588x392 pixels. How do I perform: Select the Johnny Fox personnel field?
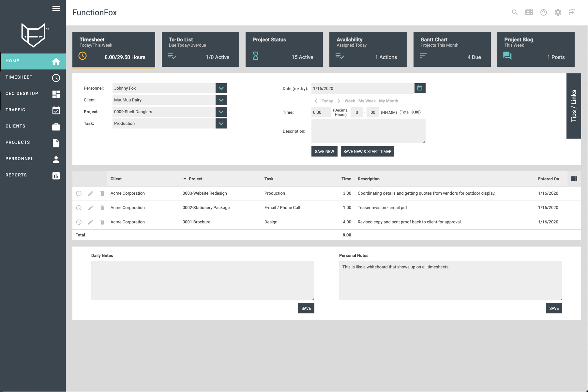coord(164,88)
